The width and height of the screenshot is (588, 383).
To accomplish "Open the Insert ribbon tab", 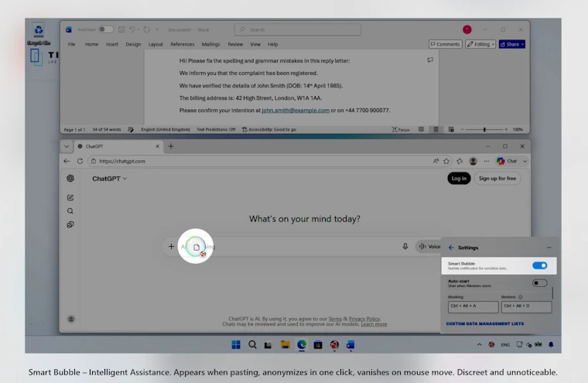I will pos(111,44).
